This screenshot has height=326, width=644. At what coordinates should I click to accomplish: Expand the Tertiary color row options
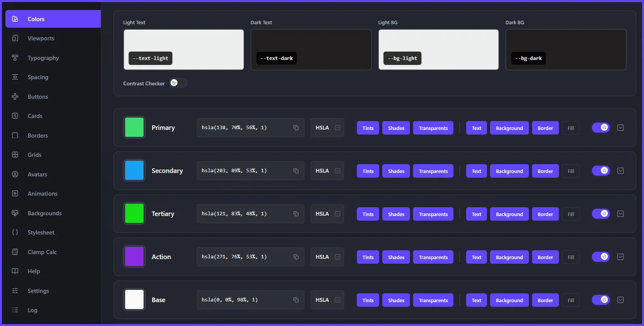coord(621,214)
